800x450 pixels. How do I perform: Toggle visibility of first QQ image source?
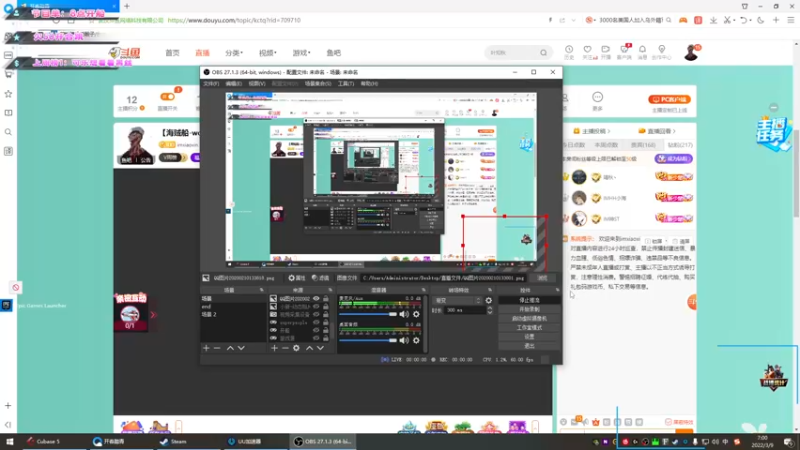tap(316, 298)
